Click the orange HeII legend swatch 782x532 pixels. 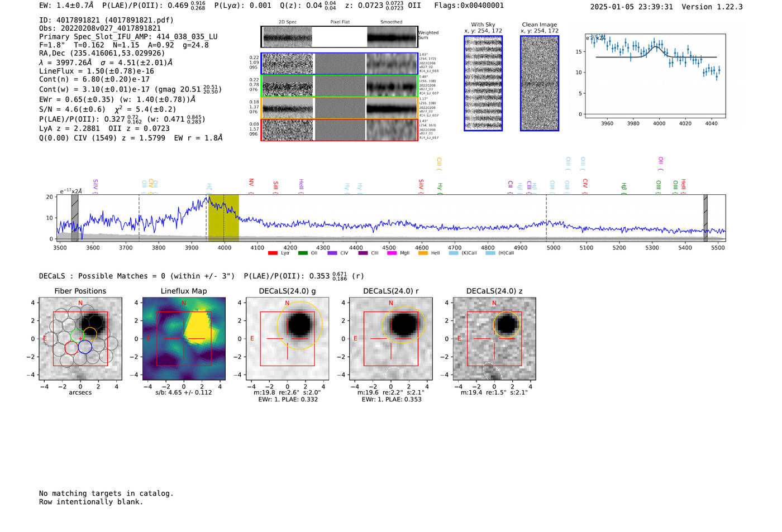(x=423, y=253)
